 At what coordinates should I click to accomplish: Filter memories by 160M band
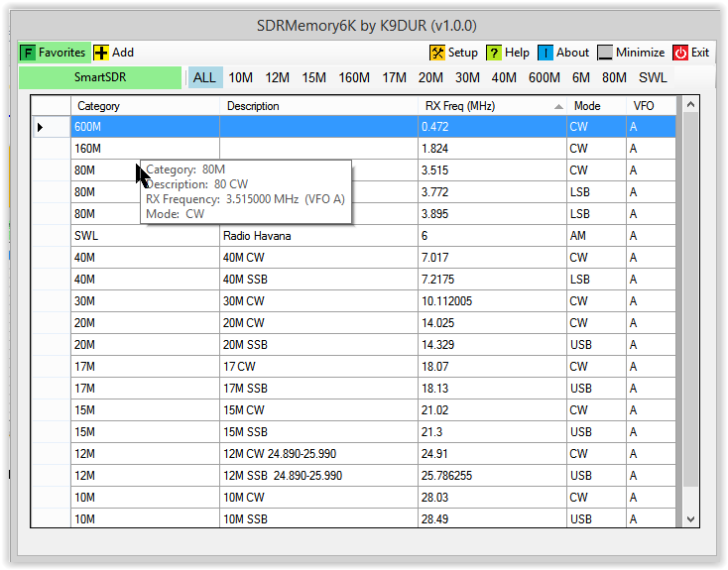pos(354,77)
